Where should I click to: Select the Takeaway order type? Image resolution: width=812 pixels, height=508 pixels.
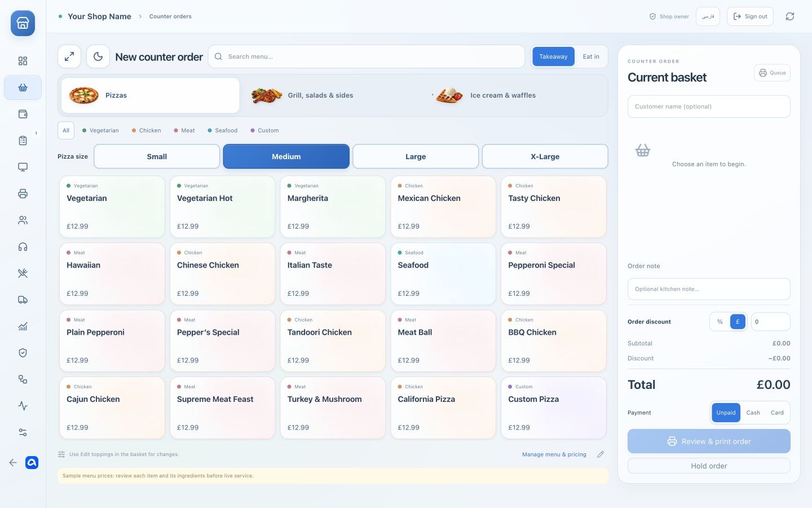(x=553, y=56)
